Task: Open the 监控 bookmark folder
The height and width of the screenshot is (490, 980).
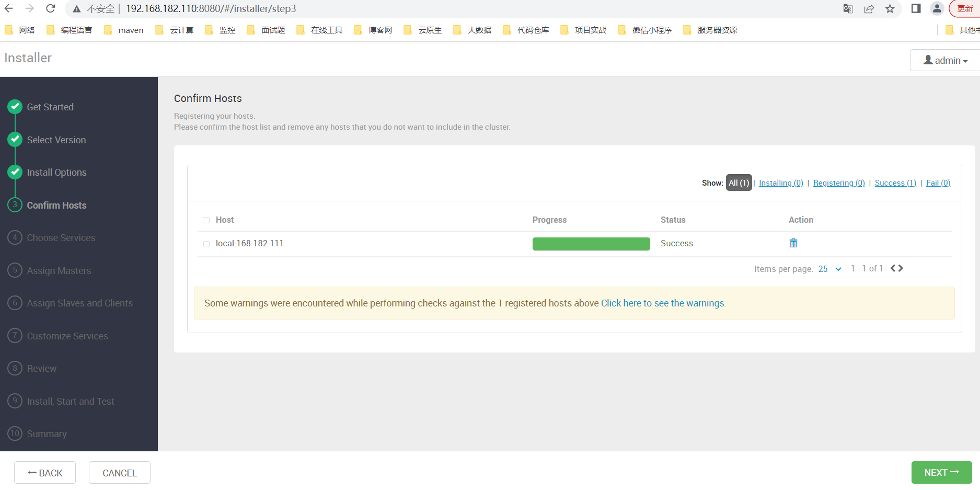Action: pos(221,30)
